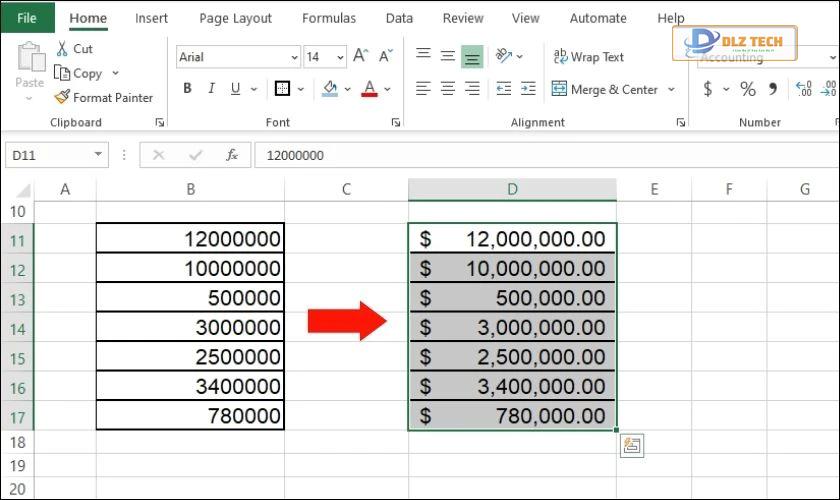Select cell showing $ 2,500,000.00
This screenshot has width=840, height=500.
(512, 356)
